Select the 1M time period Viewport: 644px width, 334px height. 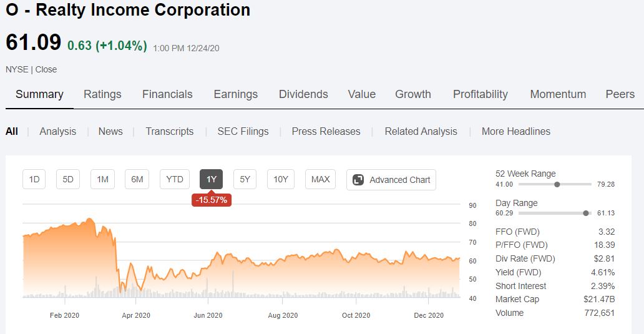pos(102,180)
